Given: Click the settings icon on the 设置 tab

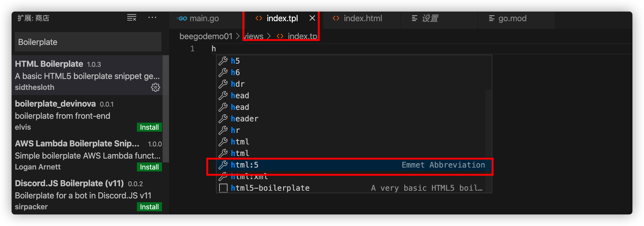Looking at the screenshot, I should pos(414,19).
